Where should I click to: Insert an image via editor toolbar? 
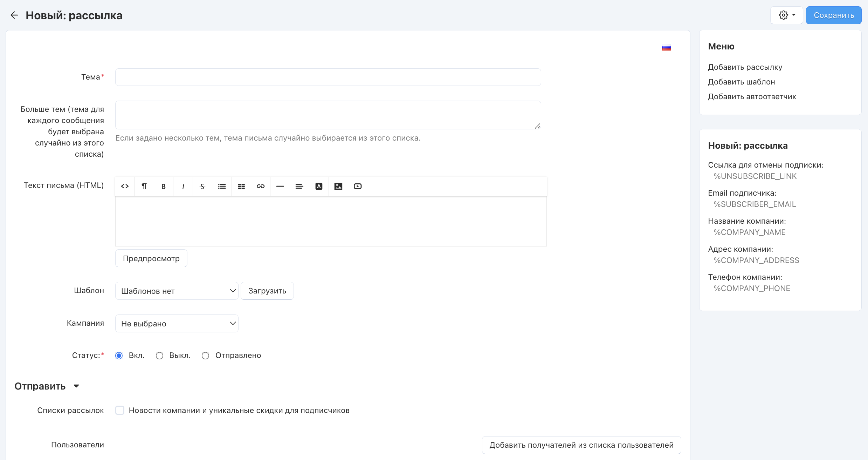click(338, 186)
